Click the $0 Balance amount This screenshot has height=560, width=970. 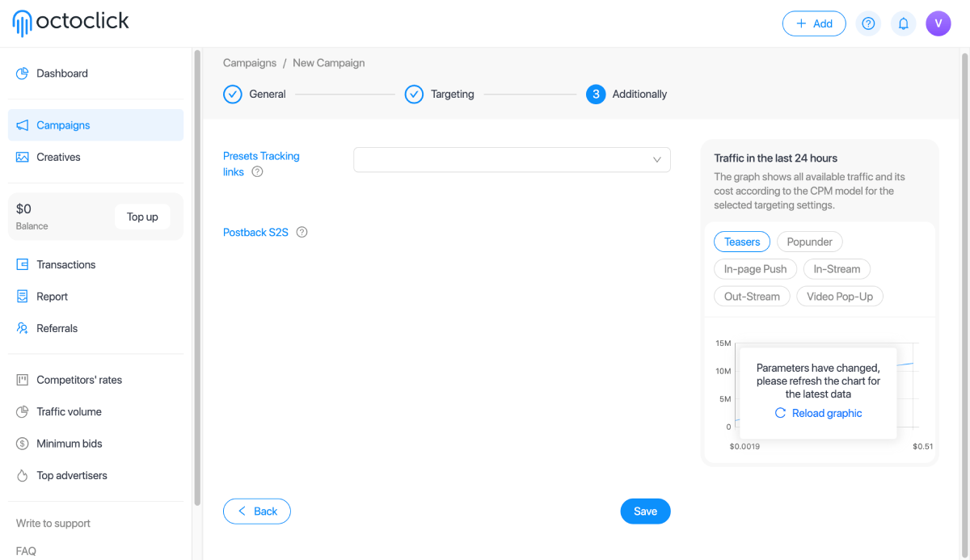coord(23,209)
